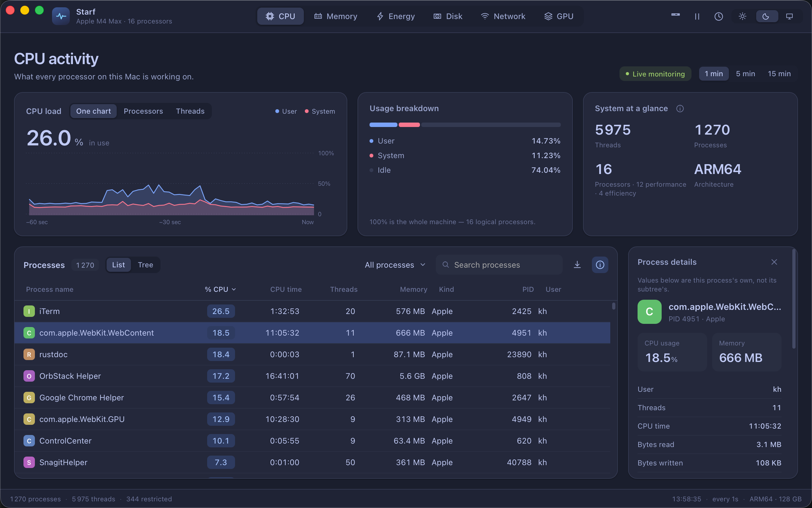Click the large C icon in Process details
The width and height of the screenshot is (812, 508).
(x=650, y=312)
